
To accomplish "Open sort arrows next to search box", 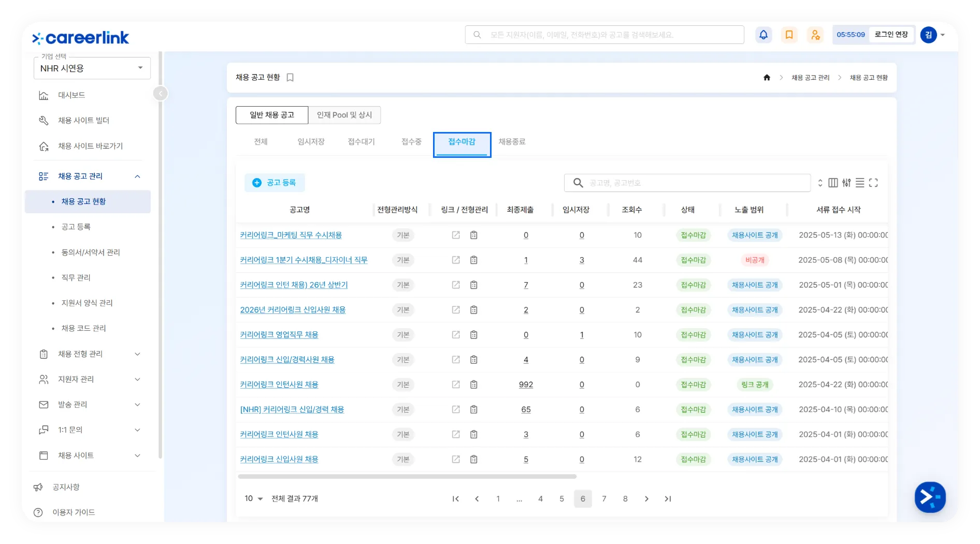I will (x=820, y=183).
